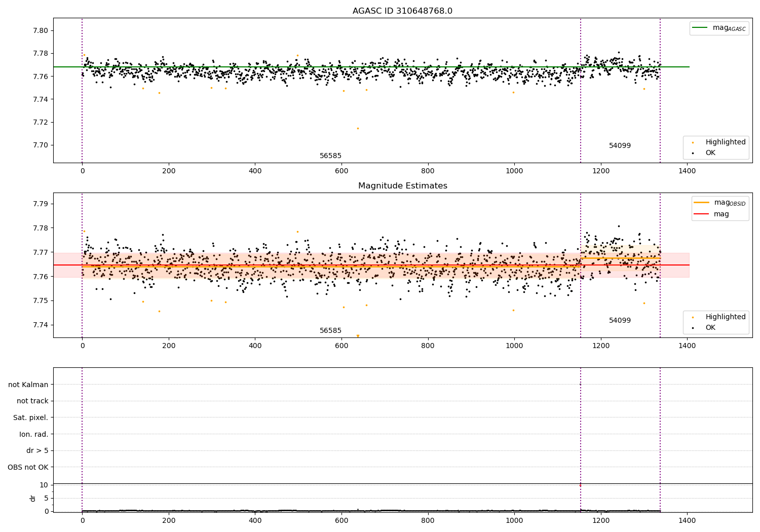Click the dr > 5 row label
Image resolution: width=760 pixels, height=532 pixels.
[x=37, y=450]
